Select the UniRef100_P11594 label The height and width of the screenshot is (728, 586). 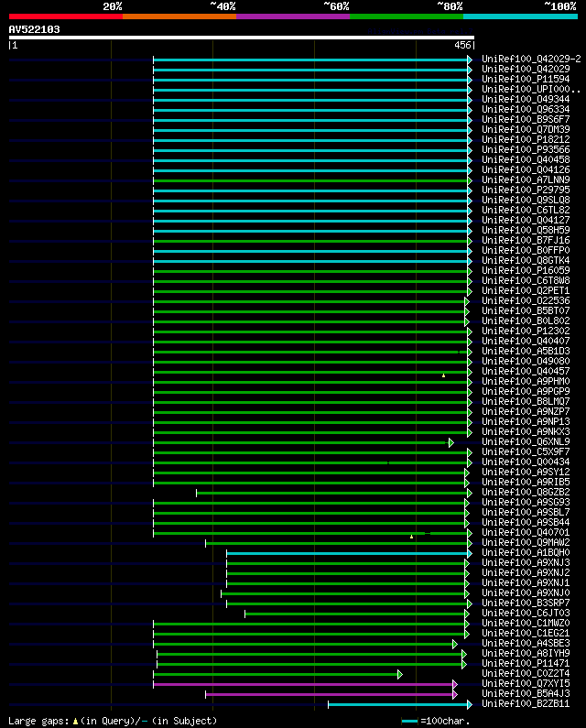click(x=526, y=80)
